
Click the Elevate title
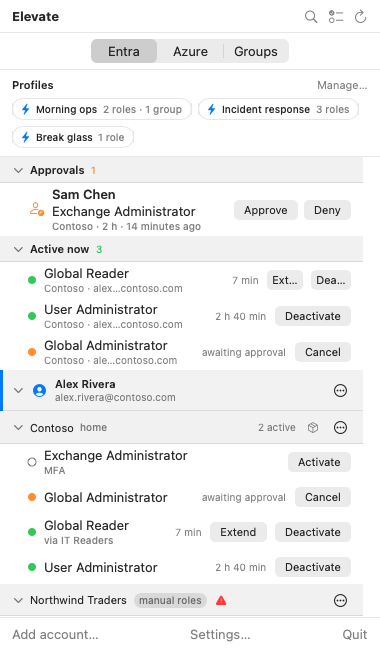36,17
